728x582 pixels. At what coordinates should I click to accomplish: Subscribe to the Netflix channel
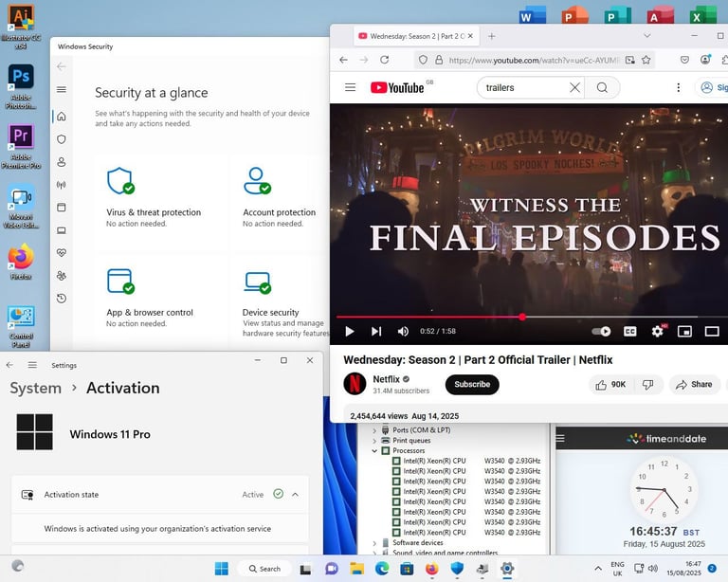click(472, 384)
